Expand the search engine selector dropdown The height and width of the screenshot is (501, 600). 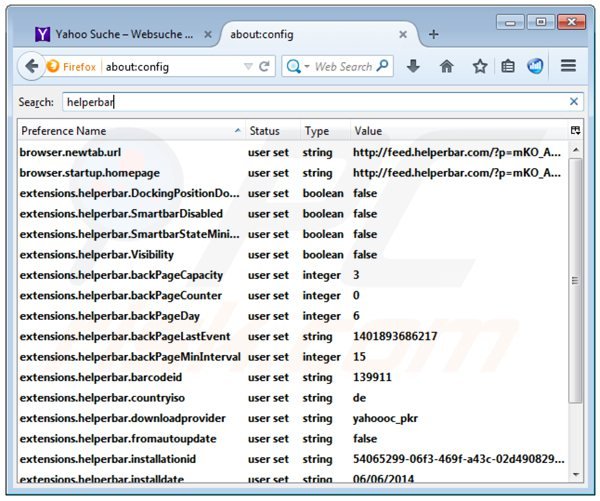tap(303, 67)
